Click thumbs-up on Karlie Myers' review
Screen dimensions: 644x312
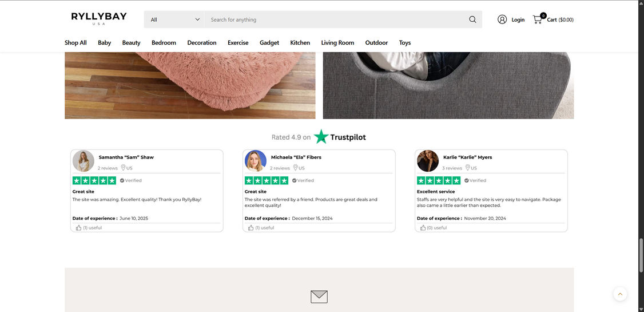[x=423, y=228]
